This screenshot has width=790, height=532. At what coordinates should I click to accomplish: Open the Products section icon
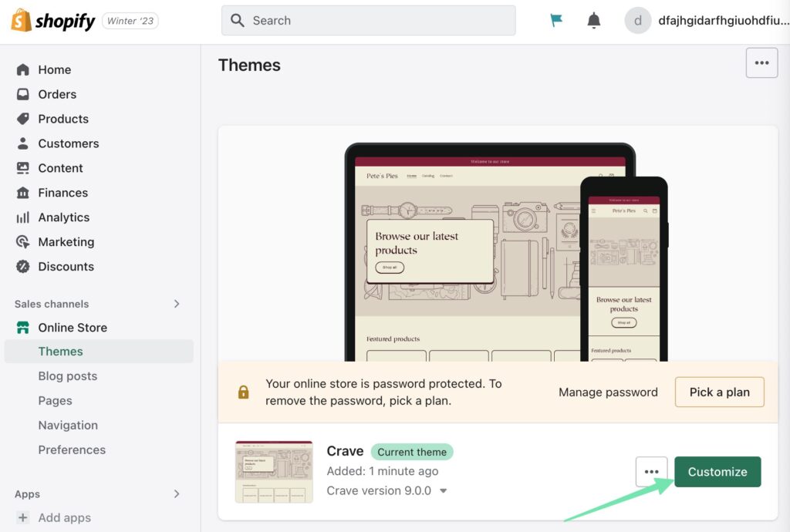pyautogui.click(x=24, y=119)
